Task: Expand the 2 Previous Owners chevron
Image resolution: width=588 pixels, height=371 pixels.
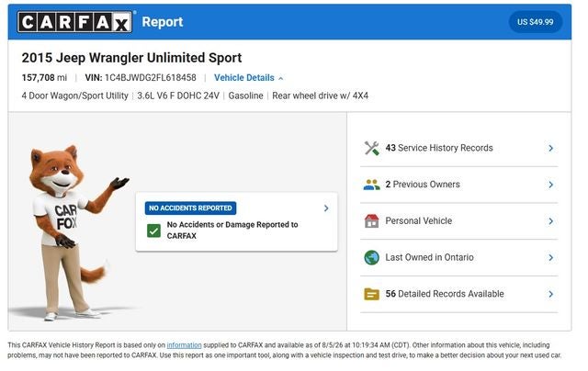Action: point(550,185)
